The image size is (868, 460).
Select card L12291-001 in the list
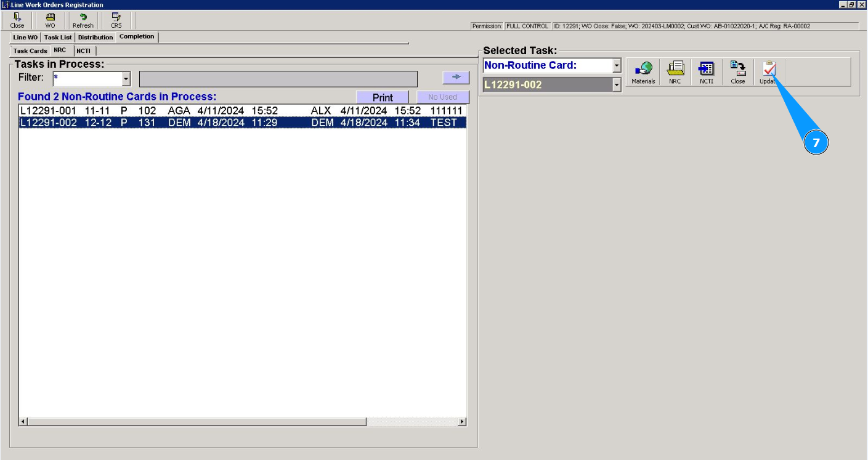(242, 111)
